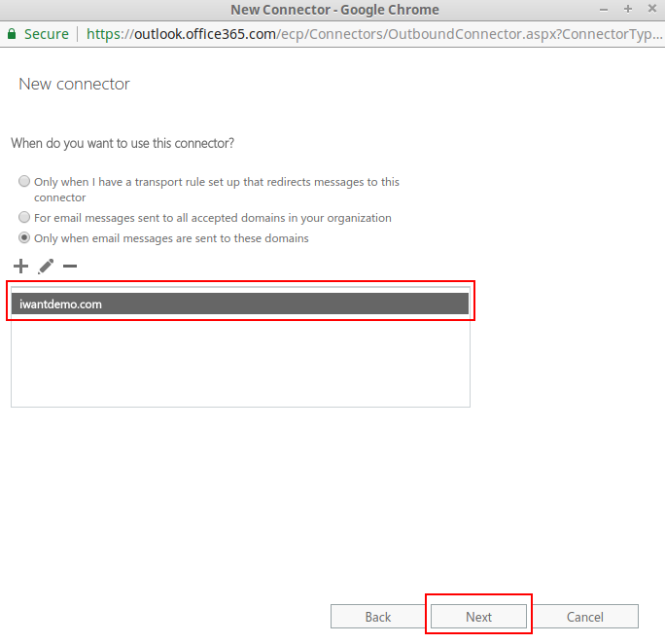This screenshot has height=644, width=665.
Task: Minimize the New Connector Chrome window
Action: click(x=605, y=10)
